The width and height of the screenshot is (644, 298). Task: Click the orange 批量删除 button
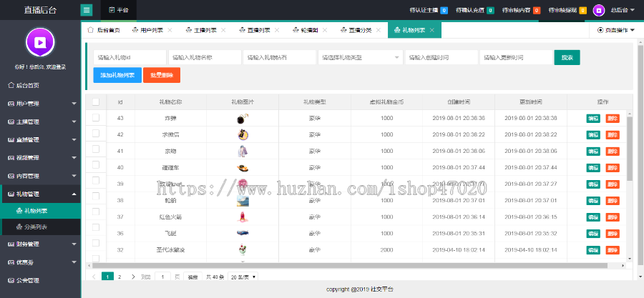click(x=162, y=75)
